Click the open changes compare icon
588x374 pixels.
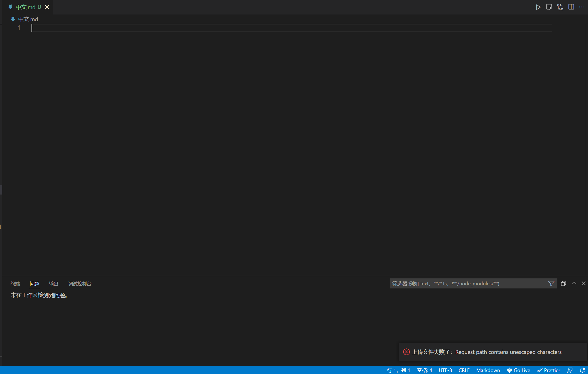[560, 7]
